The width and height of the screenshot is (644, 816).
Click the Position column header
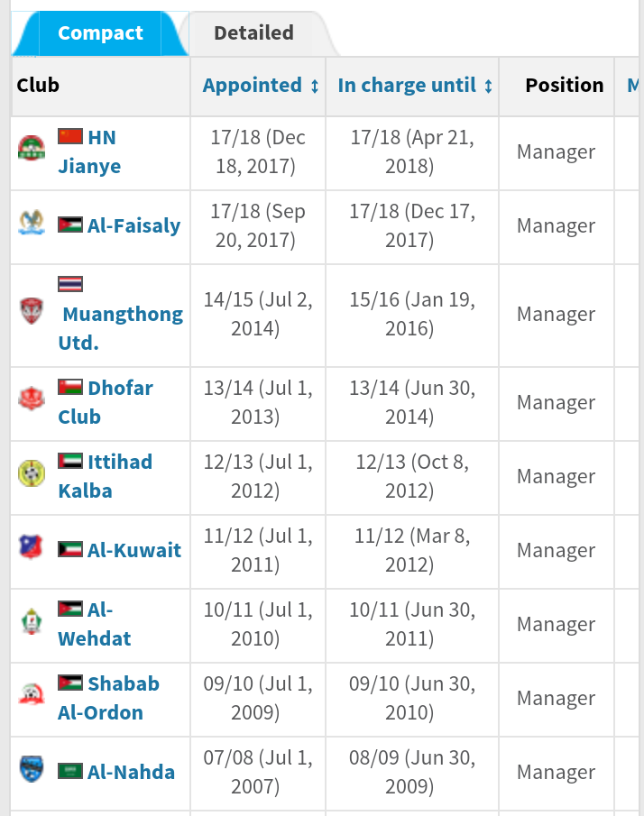[x=564, y=86]
